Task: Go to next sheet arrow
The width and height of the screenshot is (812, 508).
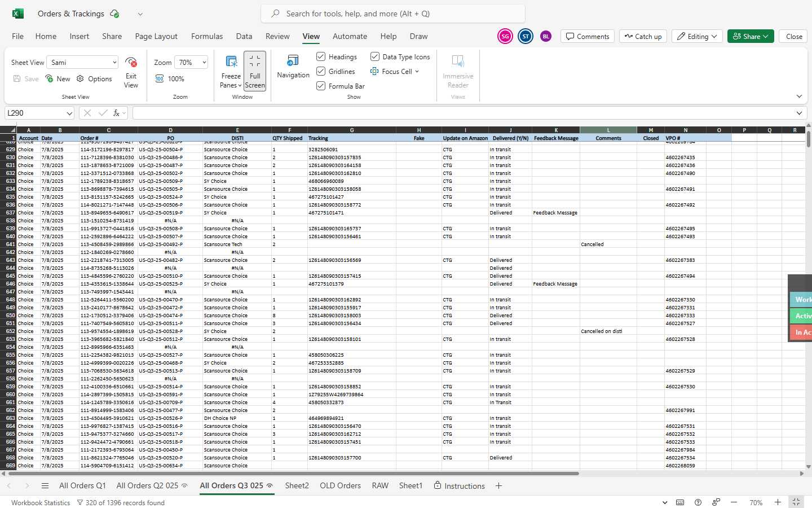Action: click(27, 485)
